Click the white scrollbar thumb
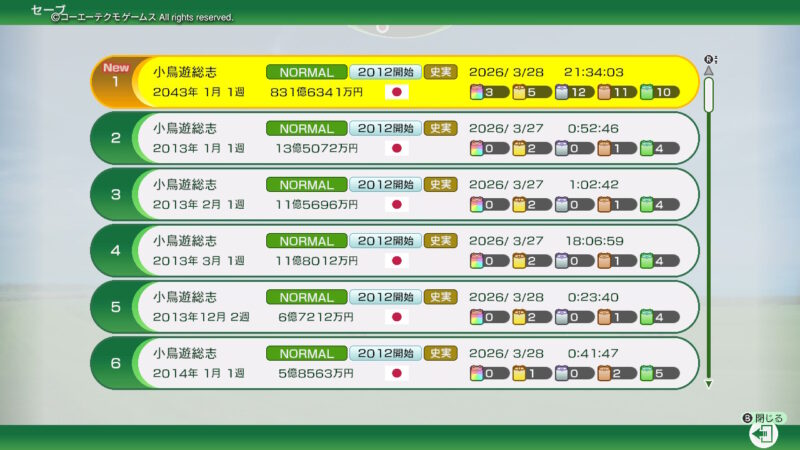This screenshot has height=450, width=800. point(709,94)
